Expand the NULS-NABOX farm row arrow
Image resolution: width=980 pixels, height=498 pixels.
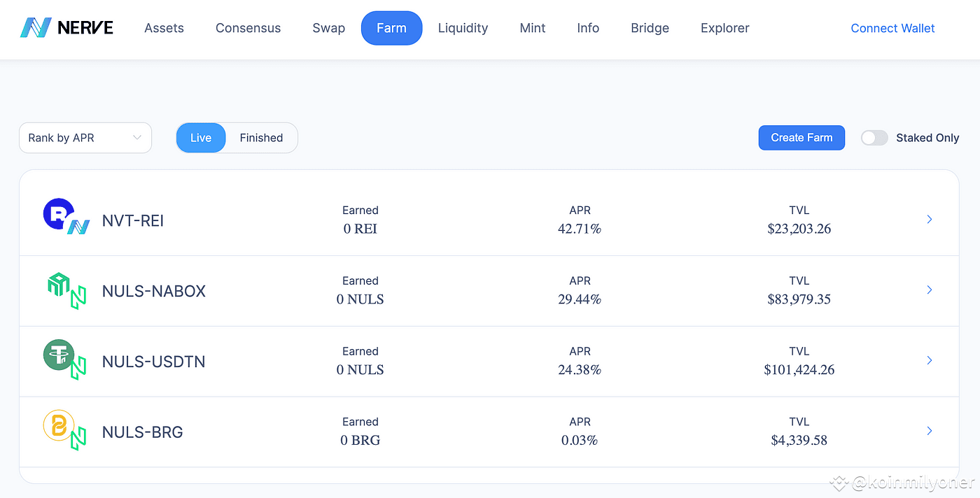929,290
